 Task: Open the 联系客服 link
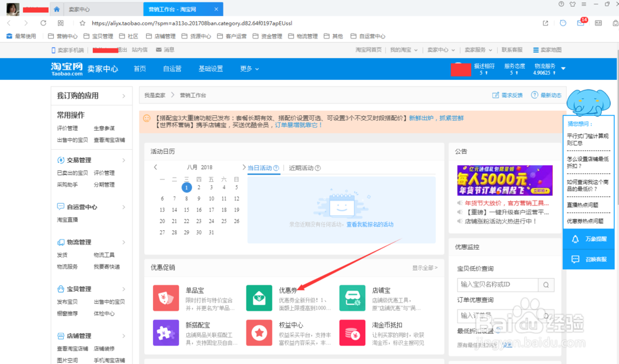point(512,50)
